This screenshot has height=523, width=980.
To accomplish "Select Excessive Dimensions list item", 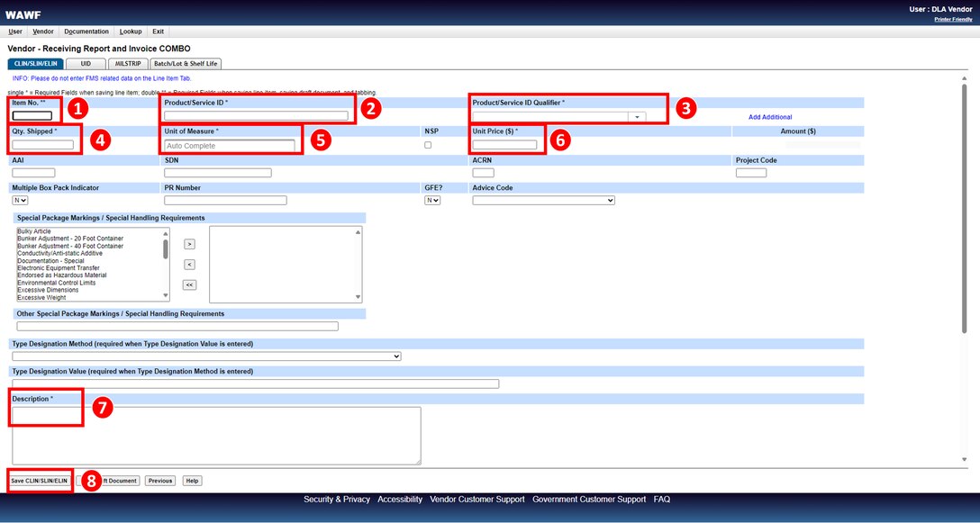I will pos(48,291).
